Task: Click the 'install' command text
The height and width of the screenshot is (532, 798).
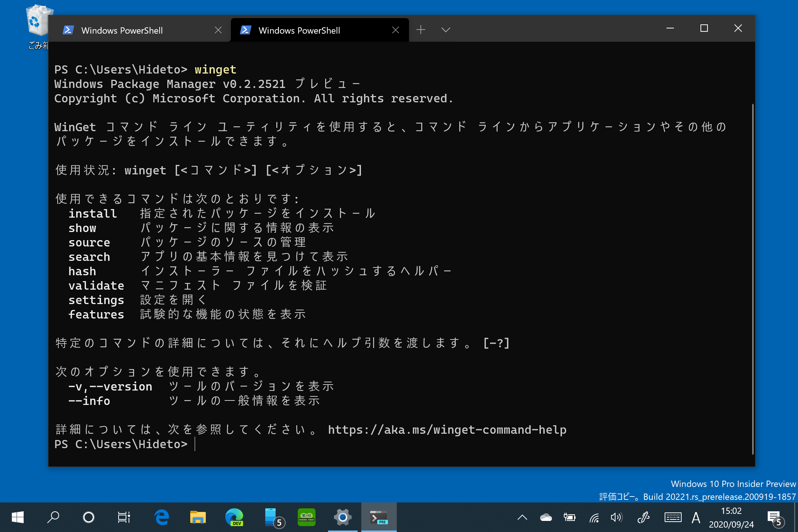Action: point(93,214)
